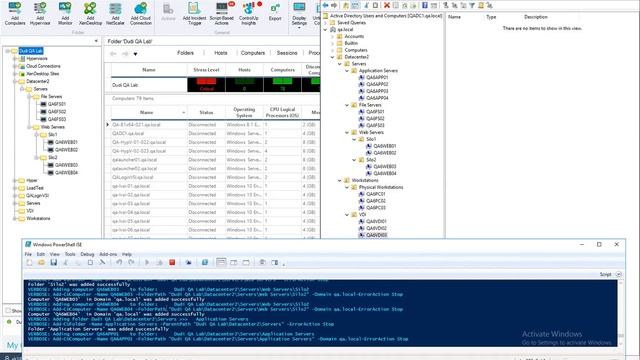Screen dimensions: 640x360
Task: Open the Debug menu in PowerShell ISE
Action: tap(87, 254)
